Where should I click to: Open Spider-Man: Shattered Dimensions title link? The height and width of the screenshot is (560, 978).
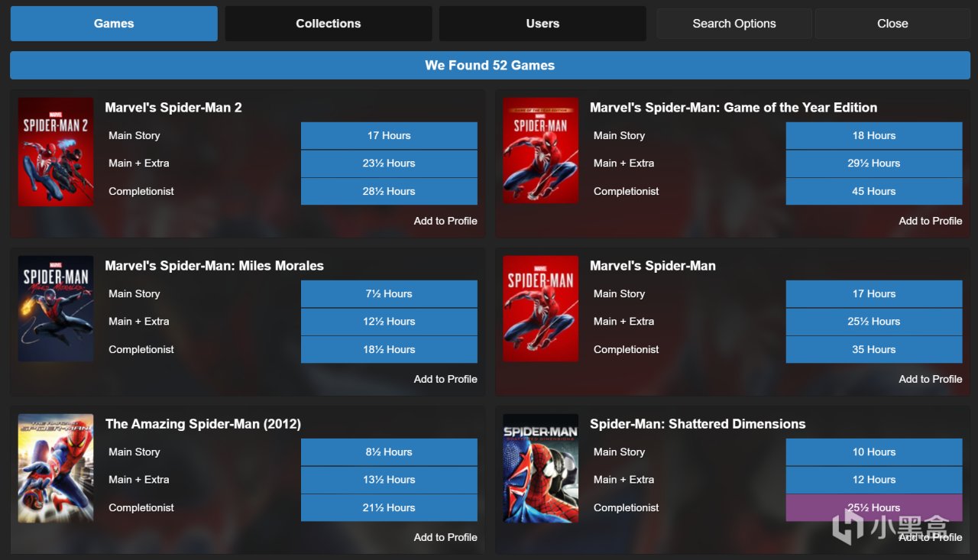pos(698,424)
